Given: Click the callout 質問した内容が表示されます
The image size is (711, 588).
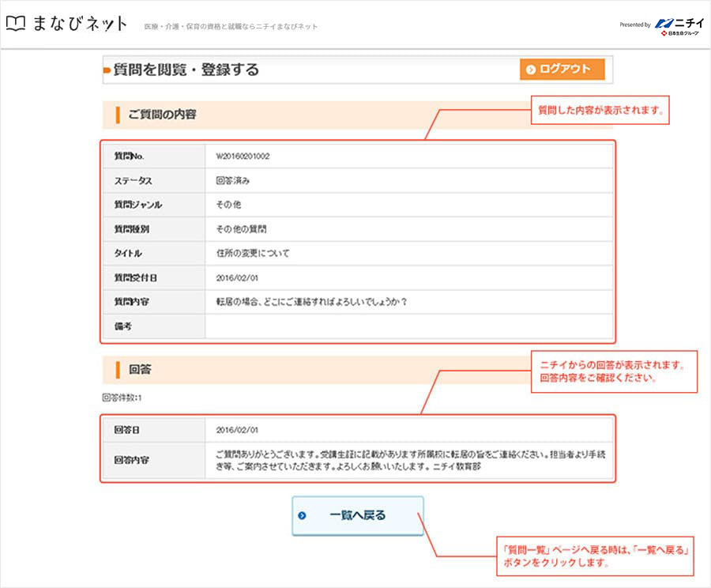Looking at the screenshot, I should click(x=599, y=111).
